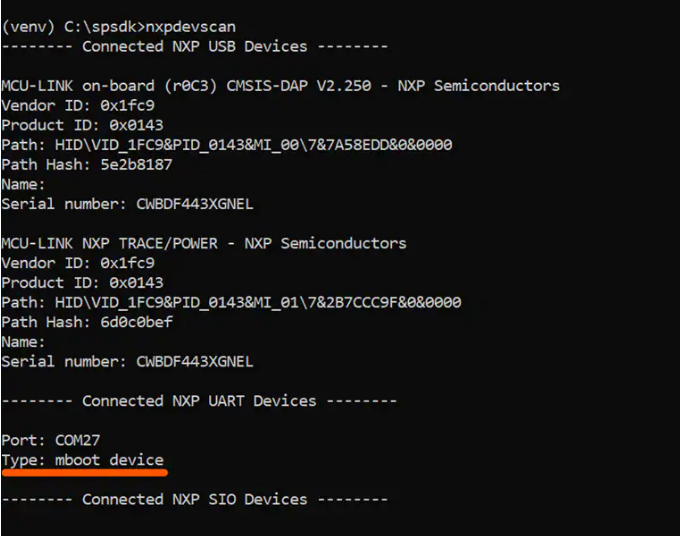This screenshot has height=536, width=680.
Task: Click the first Serial number CWBDF443XGNEL line
Action: pos(127,204)
